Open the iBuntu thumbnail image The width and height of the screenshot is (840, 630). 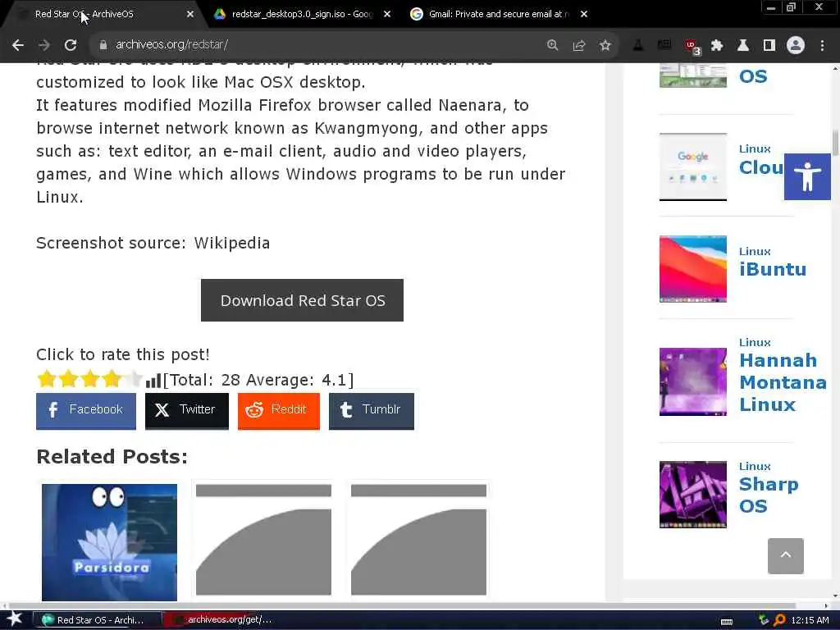[x=693, y=269]
